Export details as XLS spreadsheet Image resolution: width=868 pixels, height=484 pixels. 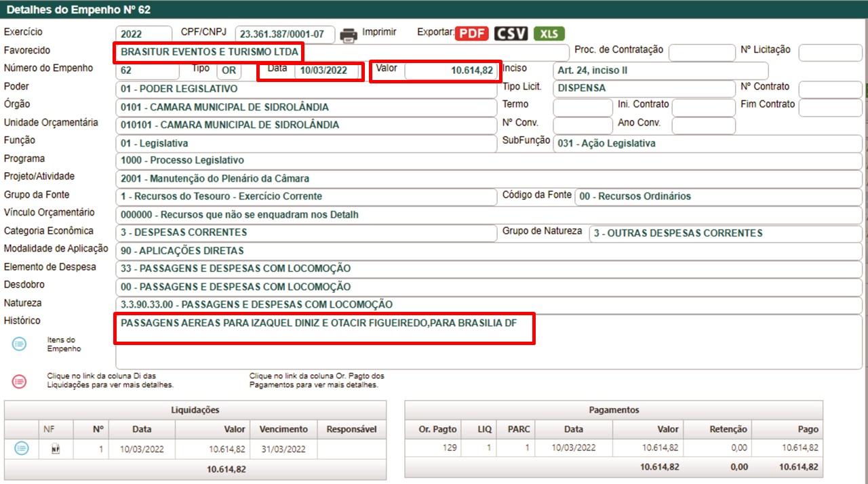549,34
